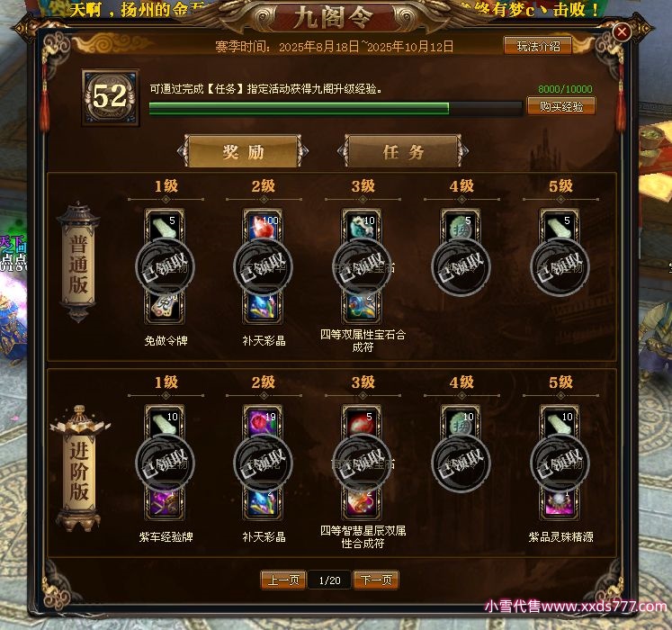Switch to the 任务 tab

pos(403,151)
